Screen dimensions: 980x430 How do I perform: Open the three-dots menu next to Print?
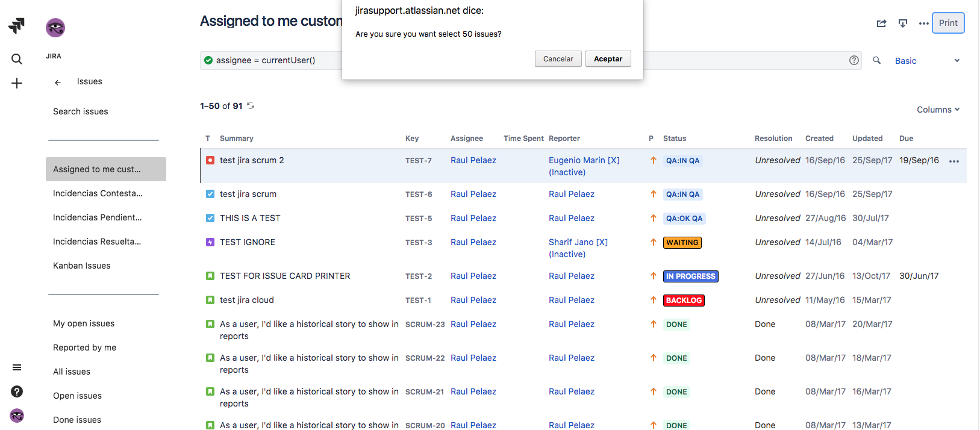coord(923,23)
